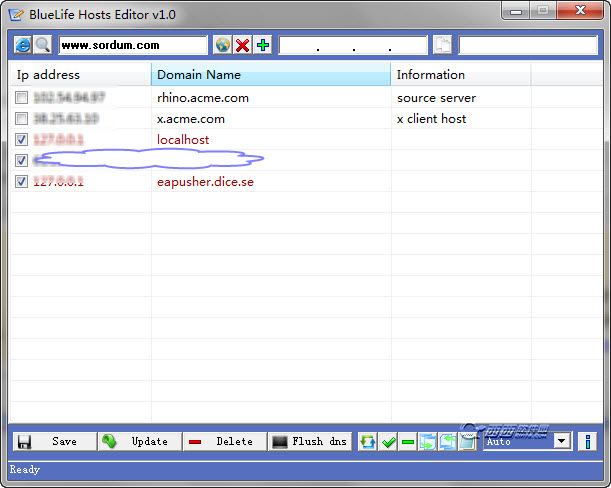This screenshot has width=611, height=488.
Task: Click the Save button
Action: coord(55,442)
